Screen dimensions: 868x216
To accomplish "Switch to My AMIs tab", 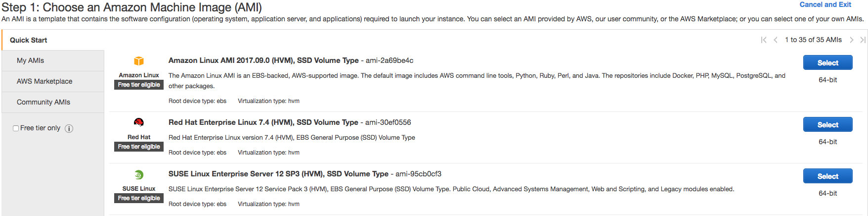I will coord(30,60).
